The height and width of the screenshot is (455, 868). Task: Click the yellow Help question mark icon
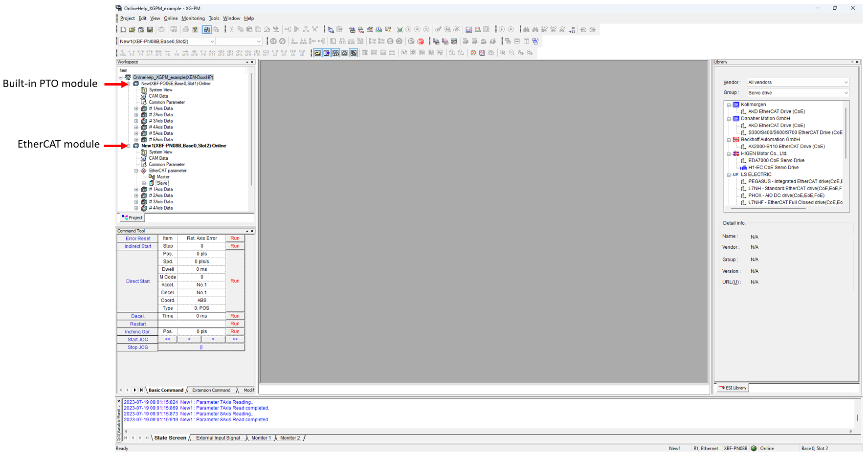click(195, 30)
